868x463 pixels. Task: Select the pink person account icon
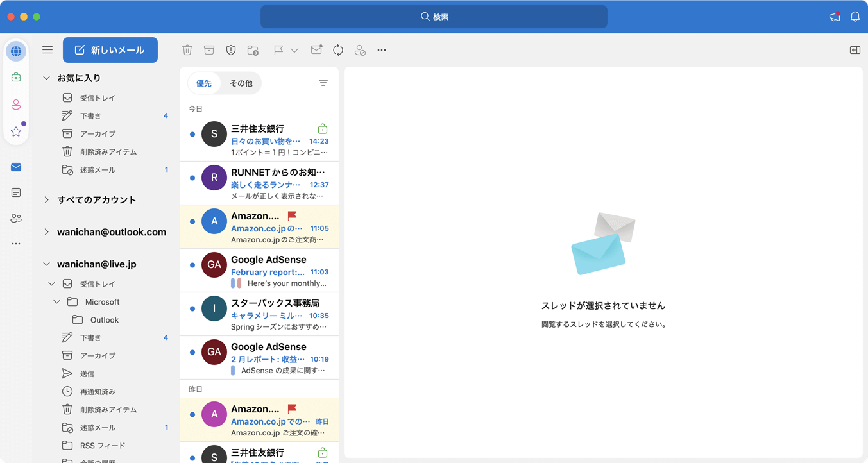16,105
